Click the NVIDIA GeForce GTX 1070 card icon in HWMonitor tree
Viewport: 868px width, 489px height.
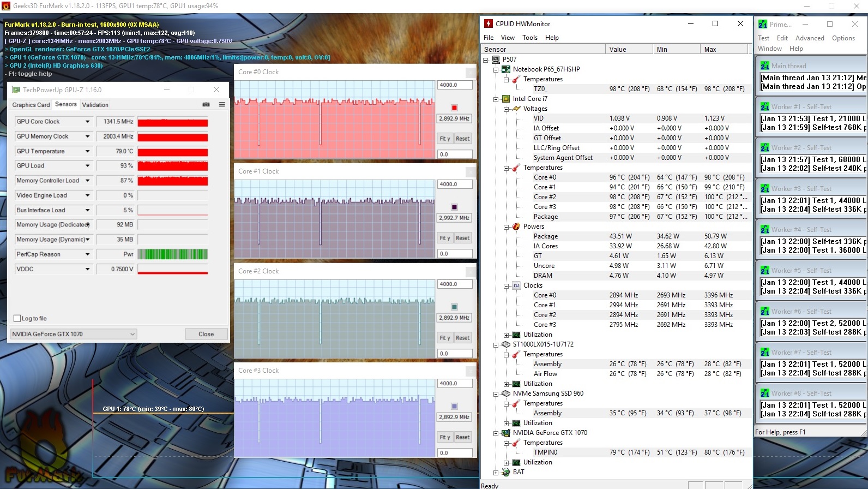click(x=506, y=433)
